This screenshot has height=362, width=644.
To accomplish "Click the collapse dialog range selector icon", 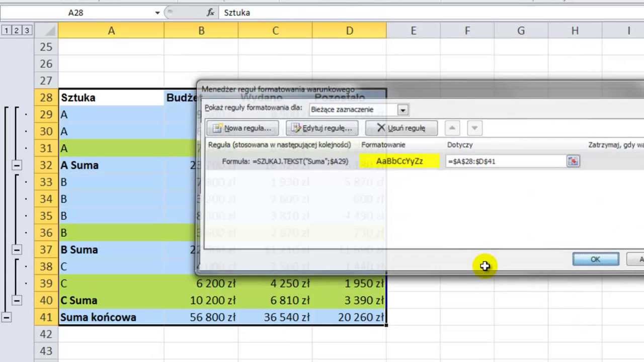I will coord(573,161).
